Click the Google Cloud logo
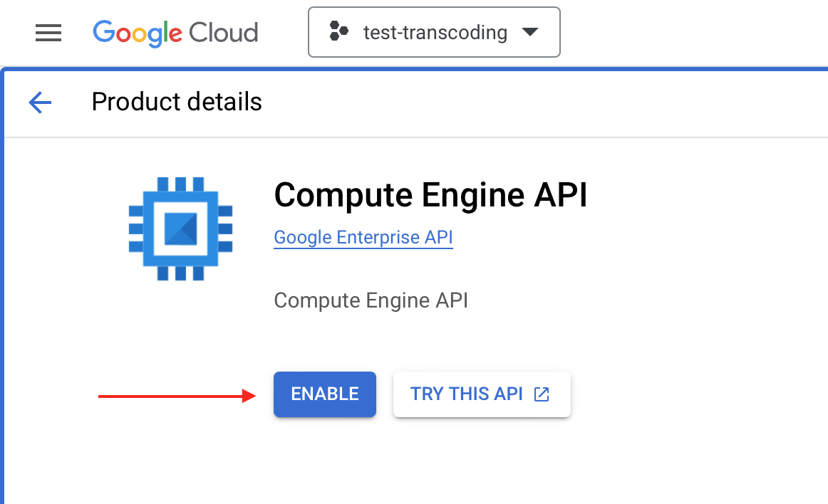The height and width of the screenshot is (504, 828). [x=175, y=33]
